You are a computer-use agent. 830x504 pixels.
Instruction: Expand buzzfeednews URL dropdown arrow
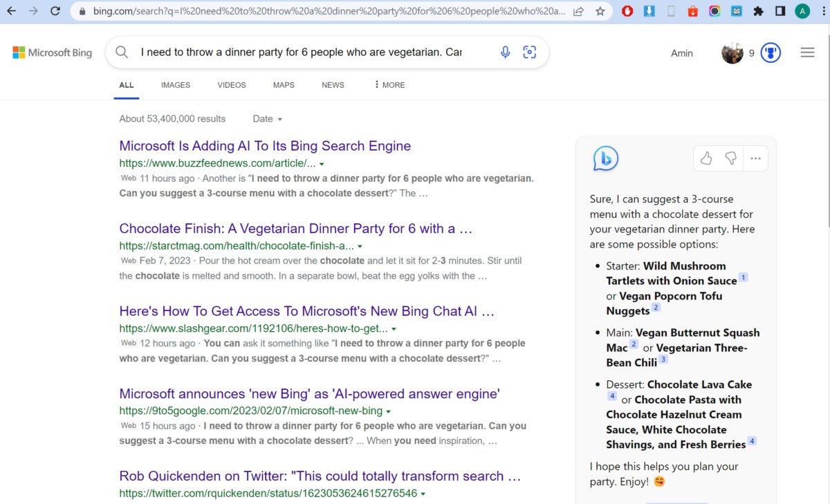322,165
